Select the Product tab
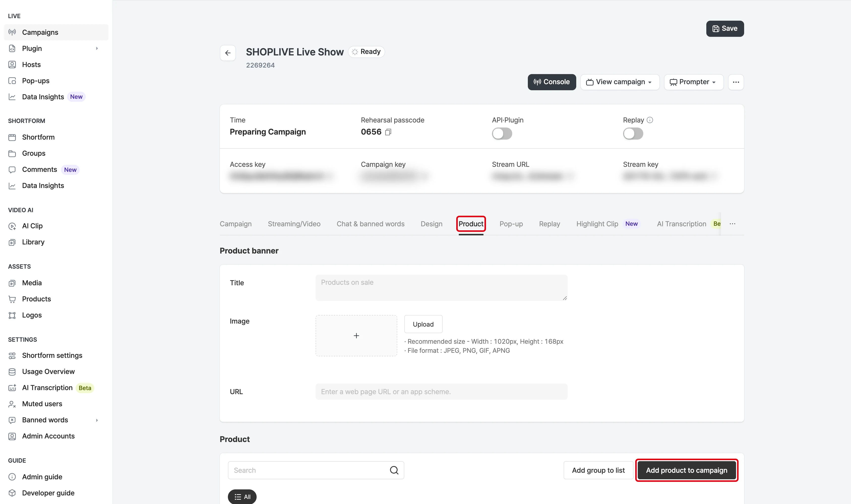Image resolution: width=851 pixels, height=504 pixels. tap(471, 224)
